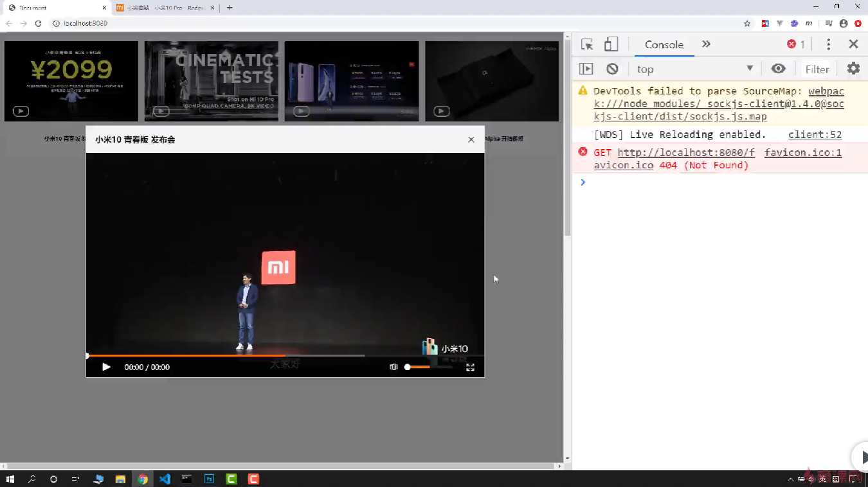The width and height of the screenshot is (868, 487).
Task: Open the m extension icon
Action: tap(809, 23)
